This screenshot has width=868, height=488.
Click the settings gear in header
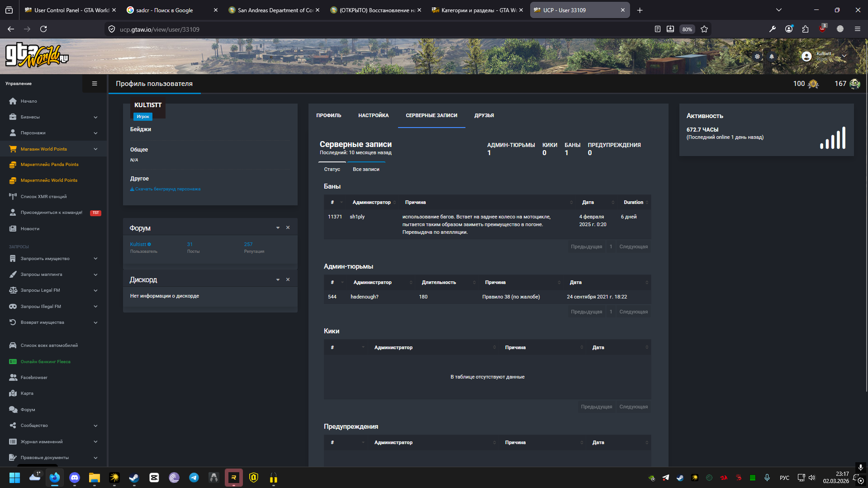tap(757, 57)
